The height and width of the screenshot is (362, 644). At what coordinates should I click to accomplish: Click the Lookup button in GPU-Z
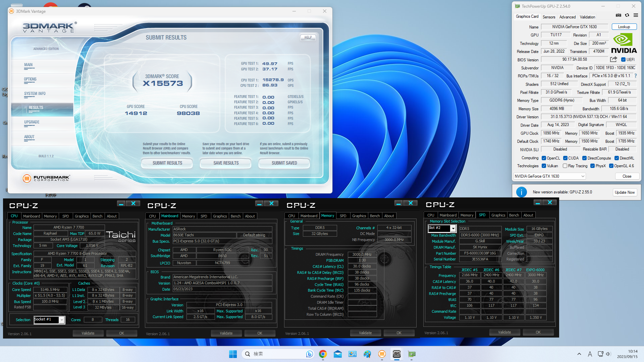pyautogui.click(x=624, y=27)
